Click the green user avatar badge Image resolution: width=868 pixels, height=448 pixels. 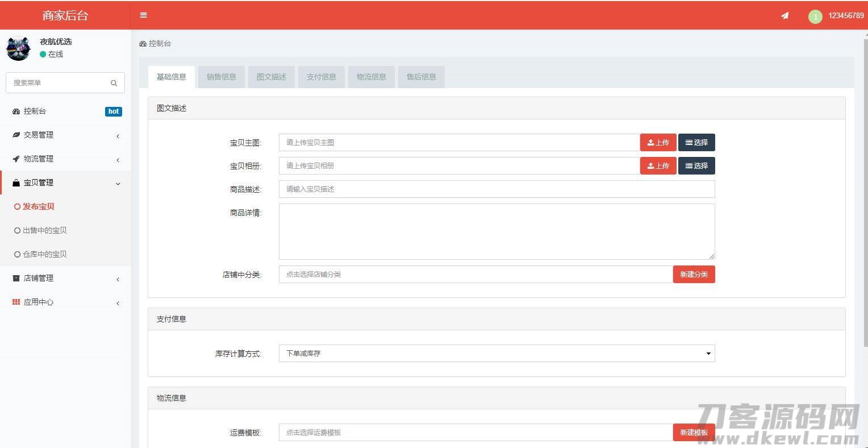pos(815,16)
